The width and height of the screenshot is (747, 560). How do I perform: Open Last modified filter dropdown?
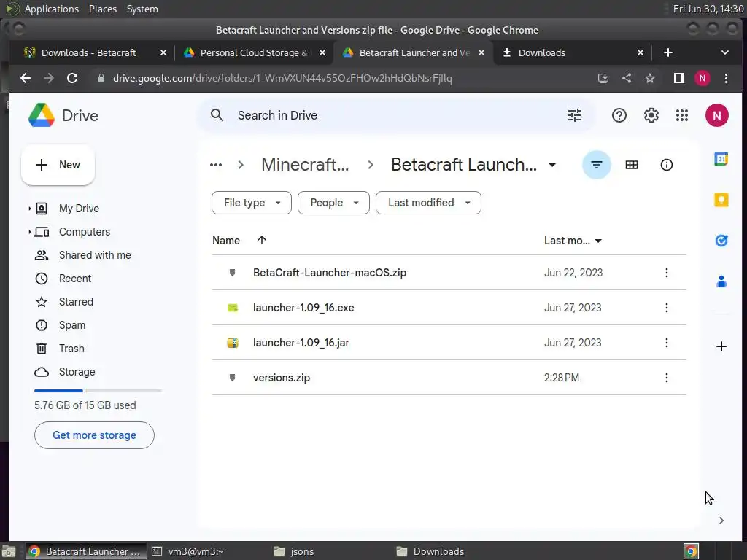[x=428, y=203]
